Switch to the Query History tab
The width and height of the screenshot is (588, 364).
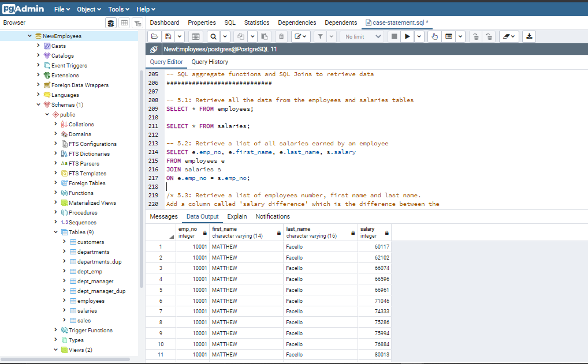210,62
